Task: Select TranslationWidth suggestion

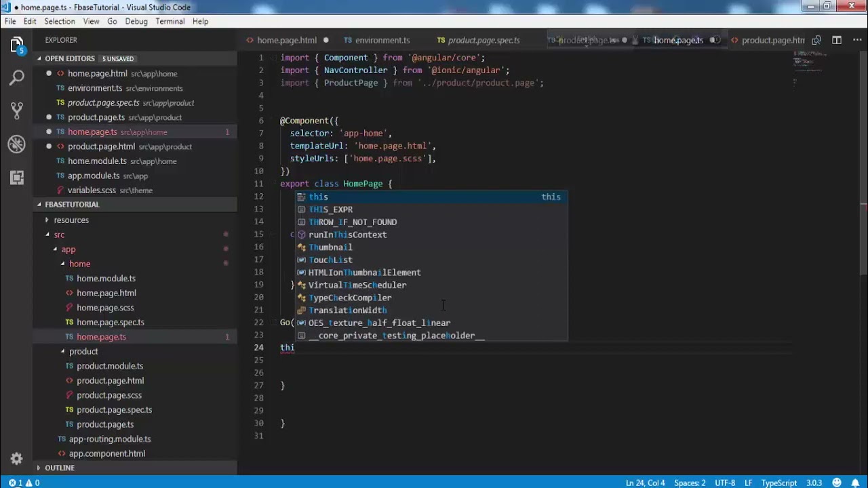Action: point(431,310)
